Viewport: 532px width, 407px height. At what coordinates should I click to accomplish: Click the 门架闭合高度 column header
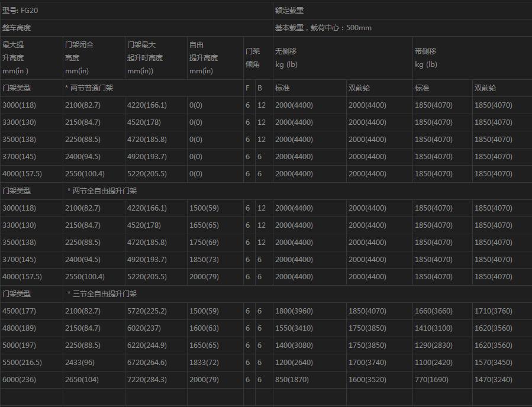(79, 58)
